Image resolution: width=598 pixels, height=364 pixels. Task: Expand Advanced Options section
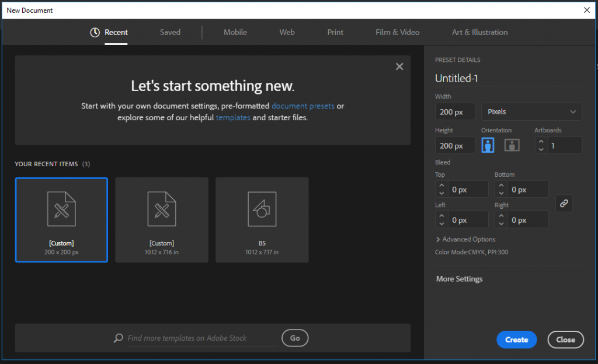point(465,239)
